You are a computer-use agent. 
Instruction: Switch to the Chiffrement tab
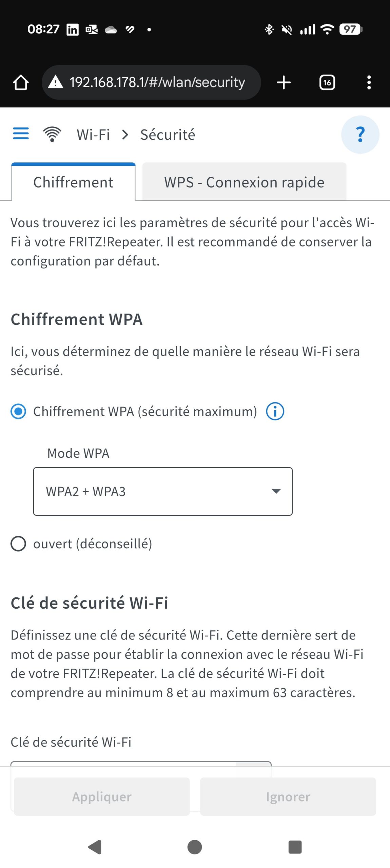tap(73, 182)
